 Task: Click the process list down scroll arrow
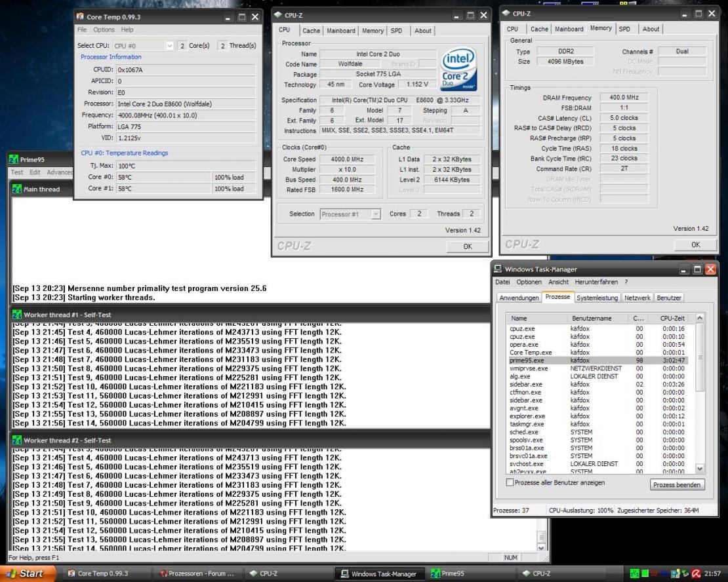[700, 469]
